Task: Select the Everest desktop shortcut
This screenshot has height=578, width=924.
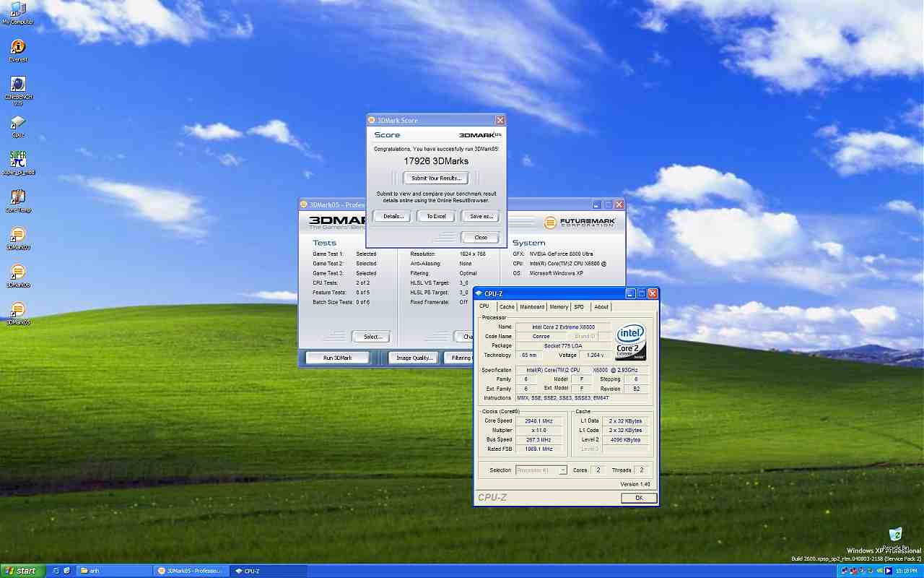Action: pyautogui.click(x=18, y=50)
